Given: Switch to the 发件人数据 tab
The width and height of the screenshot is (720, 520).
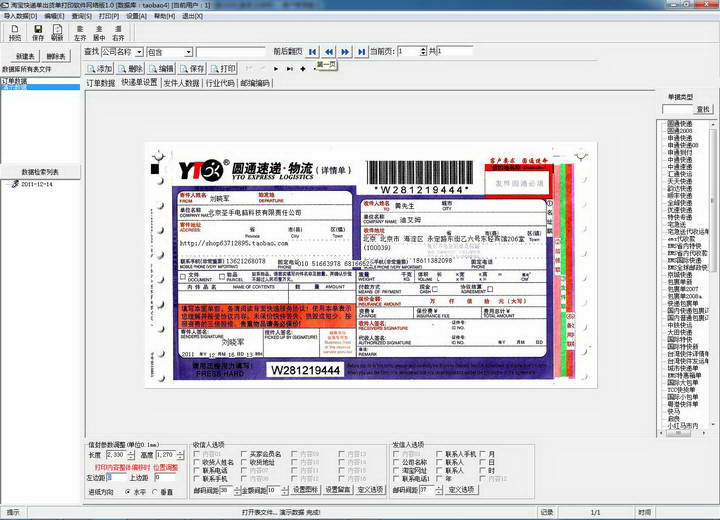Looking at the screenshot, I should [x=181, y=83].
